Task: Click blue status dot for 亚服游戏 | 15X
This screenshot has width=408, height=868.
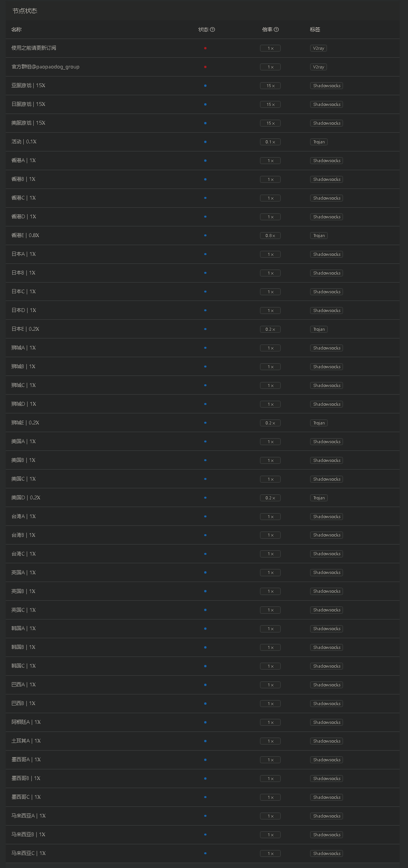Action: point(205,86)
